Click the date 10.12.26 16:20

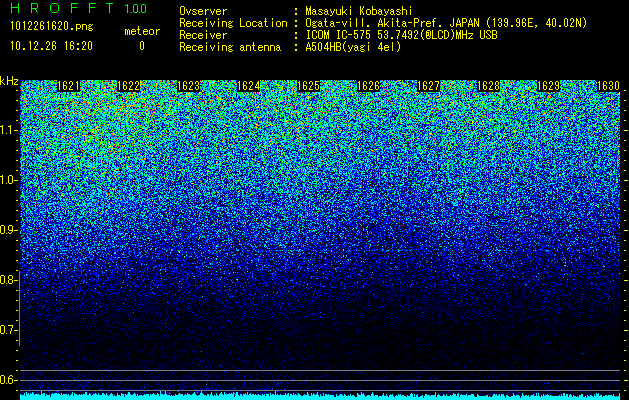click(x=51, y=46)
